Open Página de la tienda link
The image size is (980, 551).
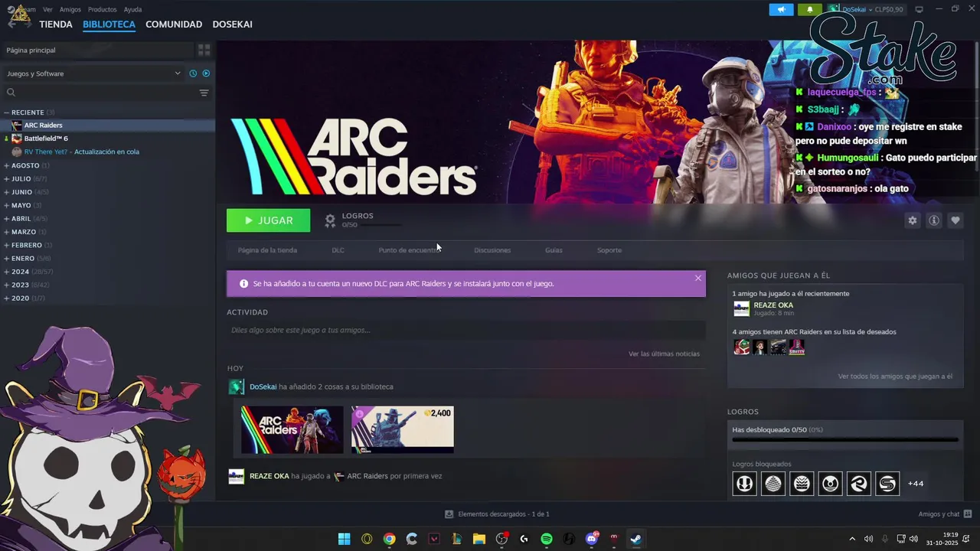[267, 250]
